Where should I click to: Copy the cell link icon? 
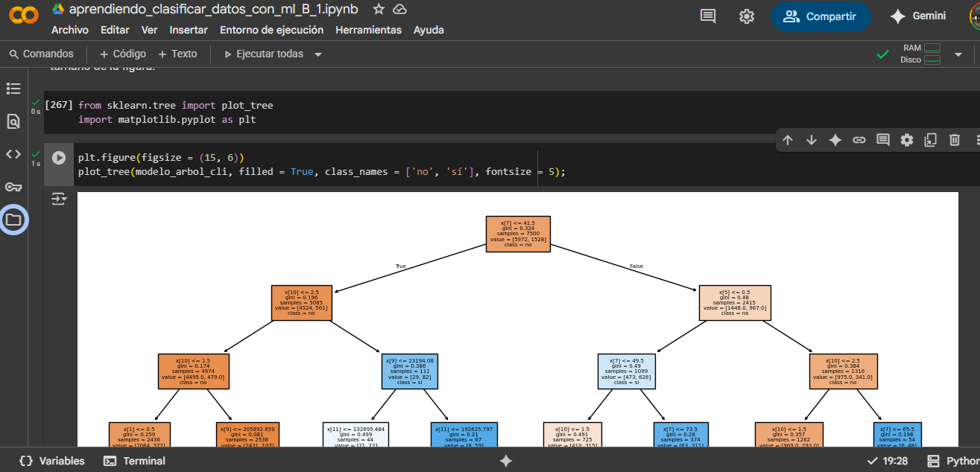point(859,140)
